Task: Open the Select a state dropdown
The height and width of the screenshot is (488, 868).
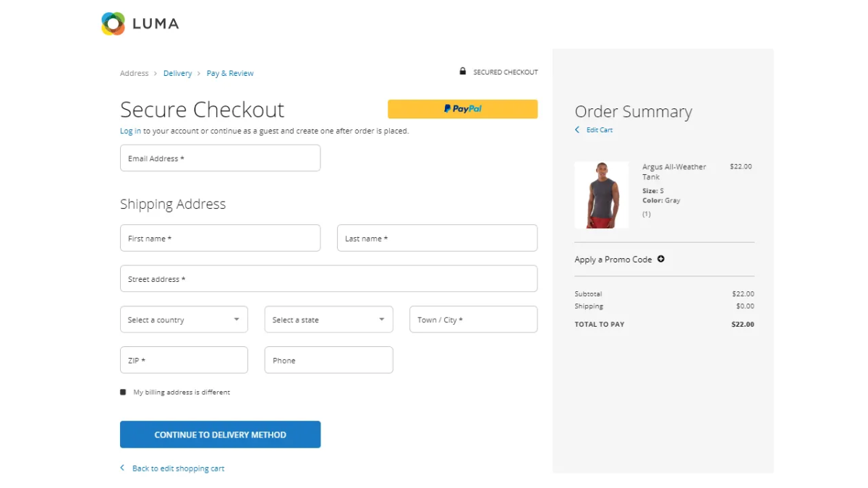Action: point(328,320)
